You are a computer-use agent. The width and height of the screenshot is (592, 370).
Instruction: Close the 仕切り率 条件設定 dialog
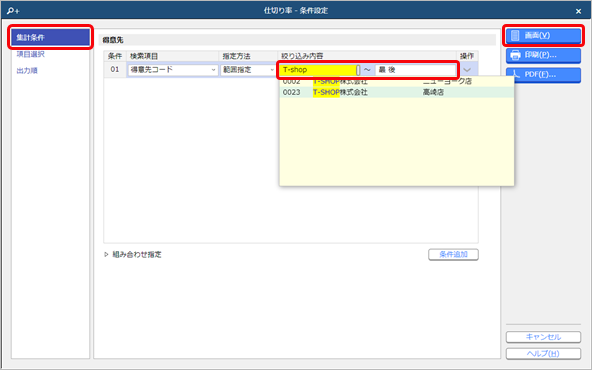click(x=578, y=11)
